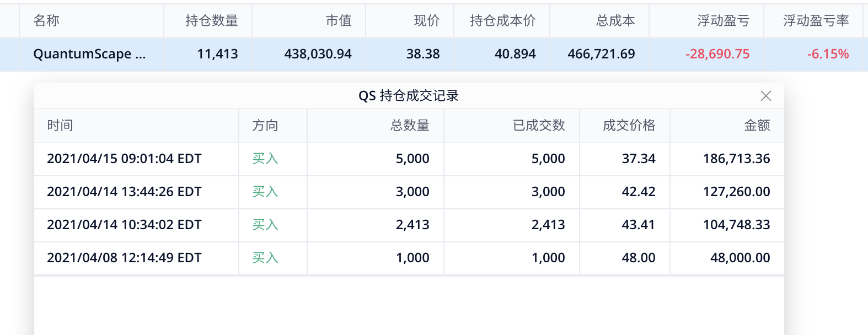Screen dimensions: 868x335
Task: Click 买入 in the 10:34:02 row
Action: (x=265, y=225)
